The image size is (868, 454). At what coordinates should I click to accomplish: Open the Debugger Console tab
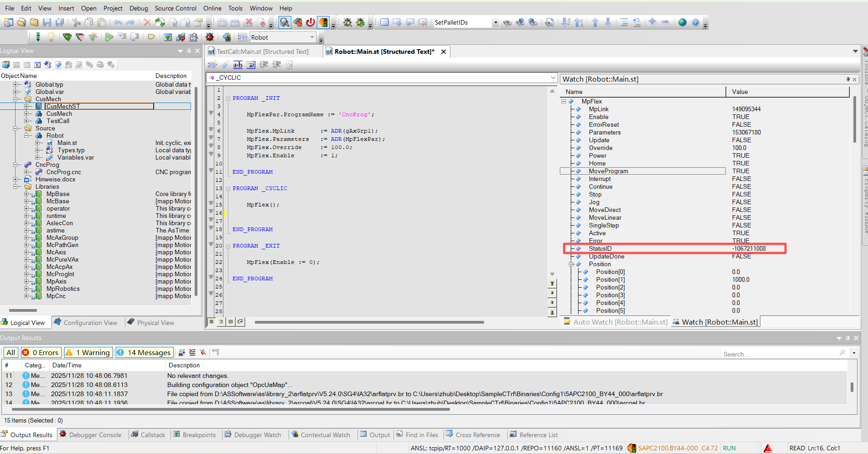point(91,435)
